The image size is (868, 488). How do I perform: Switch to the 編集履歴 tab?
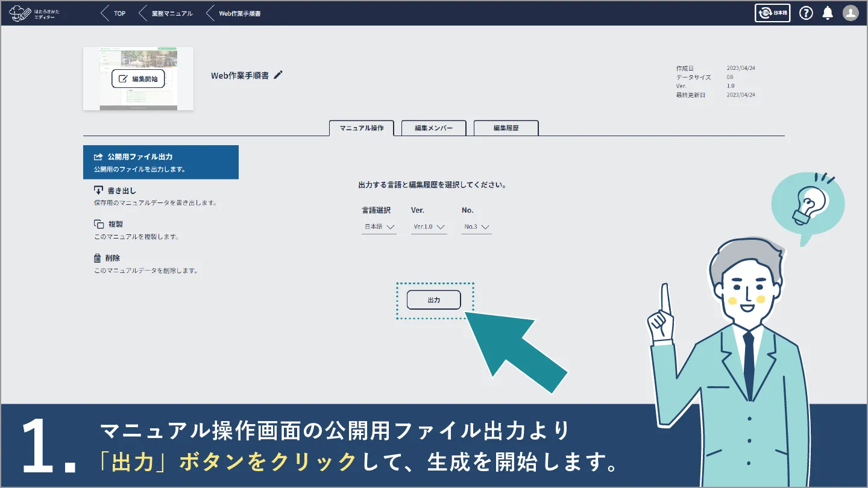[506, 128]
